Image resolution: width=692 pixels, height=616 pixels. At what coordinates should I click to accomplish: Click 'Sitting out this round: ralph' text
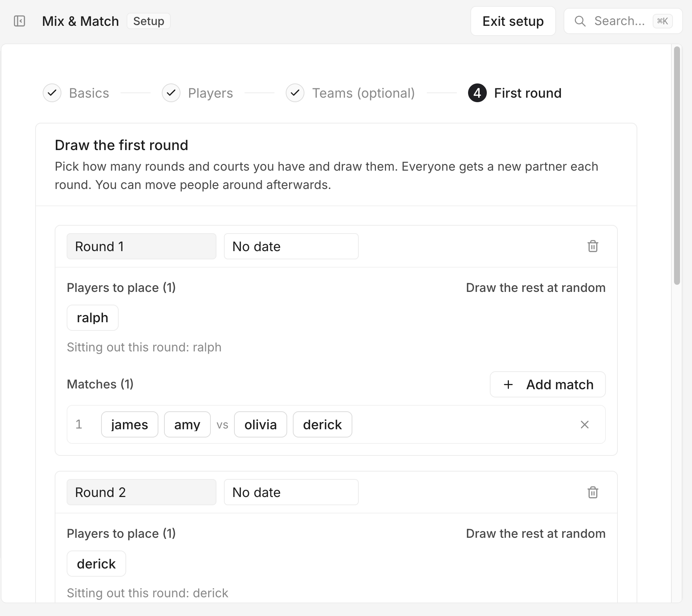(144, 347)
